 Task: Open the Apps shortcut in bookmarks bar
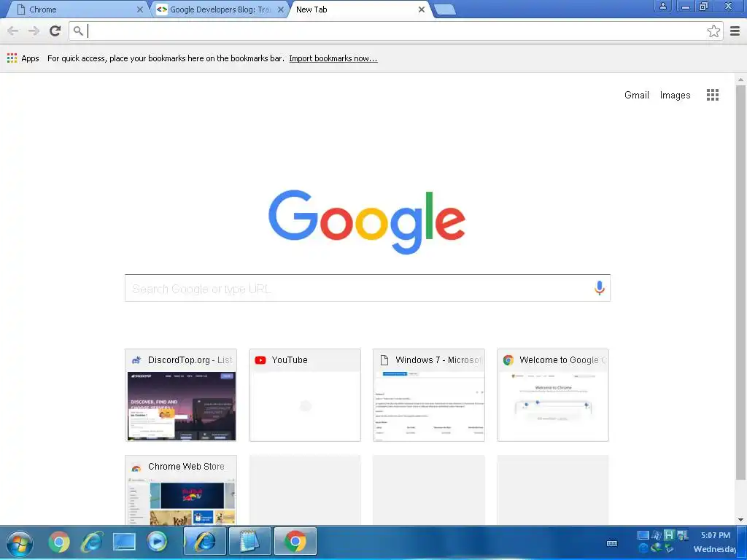[23, 58]
